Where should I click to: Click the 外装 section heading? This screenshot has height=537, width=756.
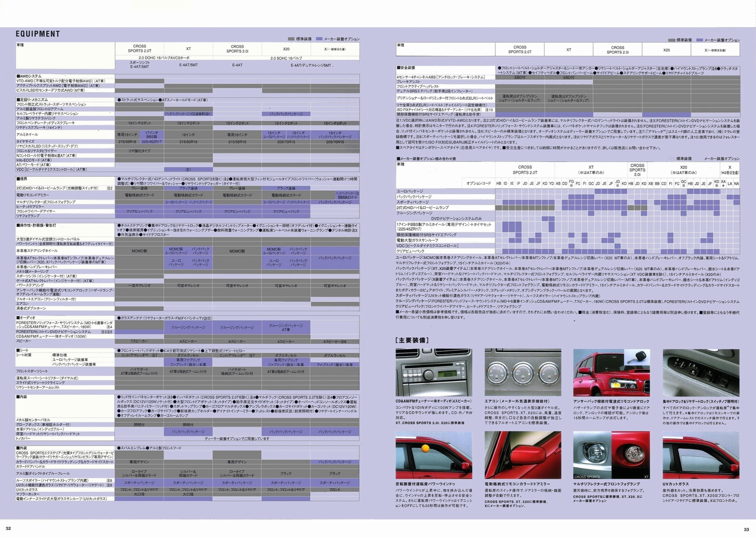tap(22, 448)
